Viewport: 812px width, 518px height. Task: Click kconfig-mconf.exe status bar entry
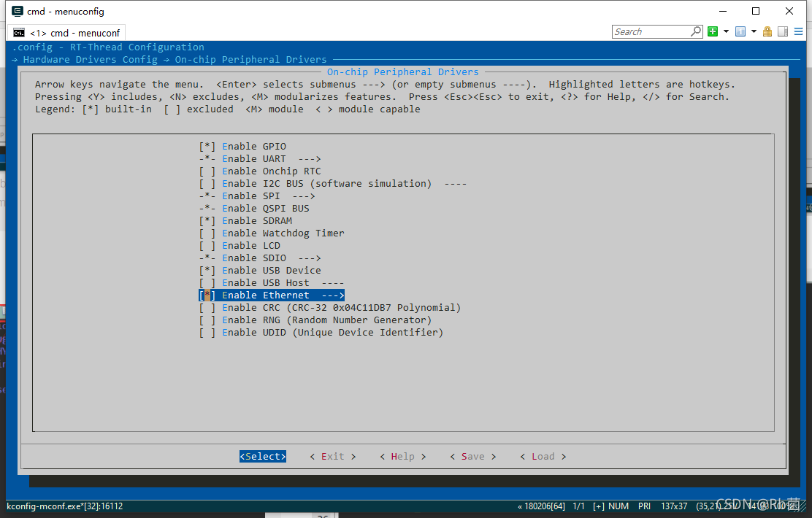click(x=65, y=506)
